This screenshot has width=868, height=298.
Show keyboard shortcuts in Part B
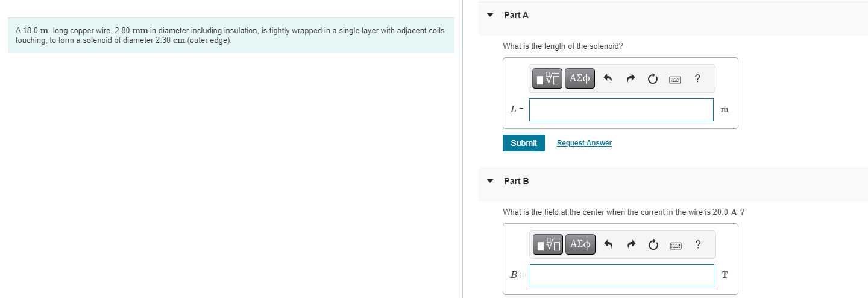675,244
